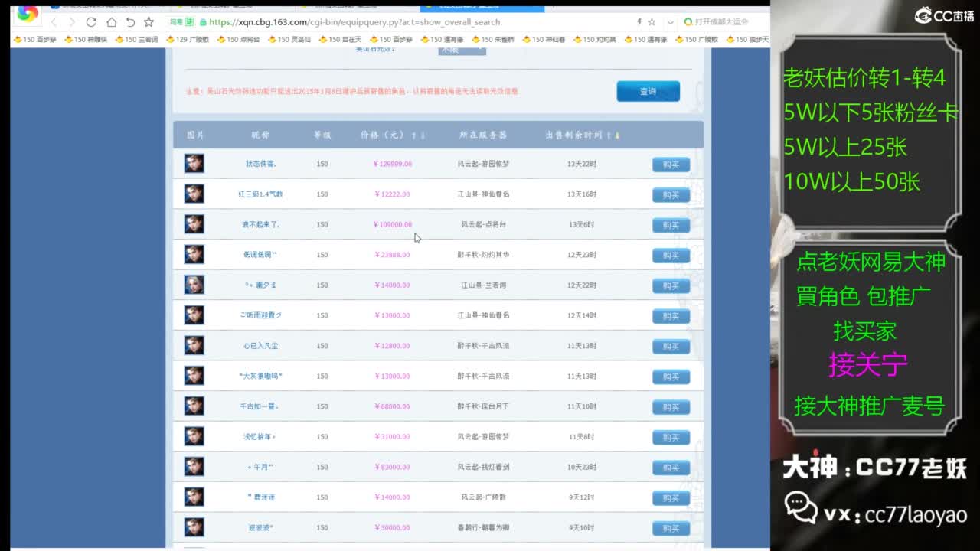This screenshot has width=980, height=551.
Task: Click 购买 on the 状态侠客 listing
Action: pyautogui.click(x=671, y=164)
